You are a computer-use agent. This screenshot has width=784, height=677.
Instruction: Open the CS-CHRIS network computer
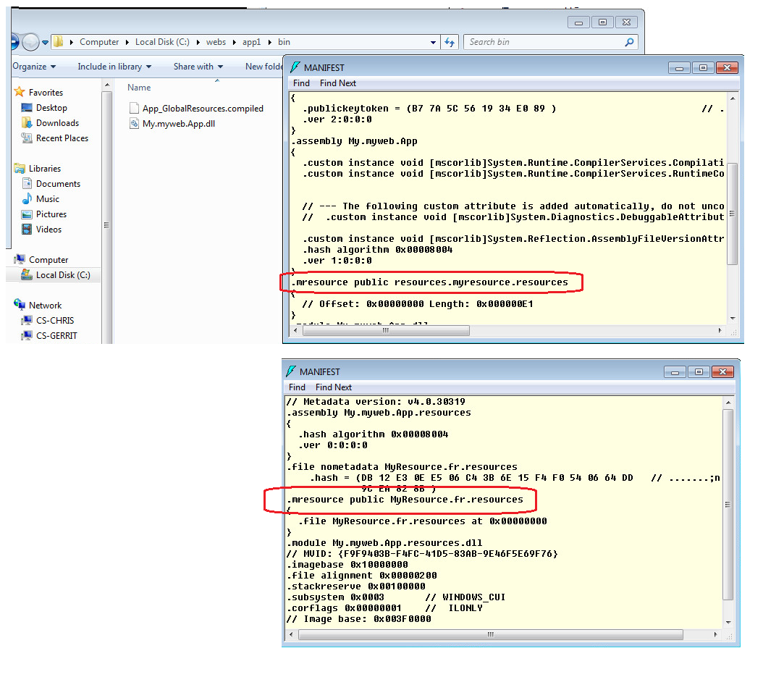(55, 321)
